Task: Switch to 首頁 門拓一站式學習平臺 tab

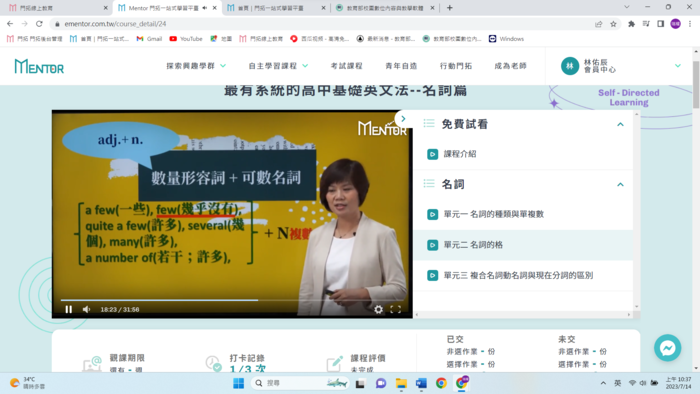Action: (x=276, y=8)
